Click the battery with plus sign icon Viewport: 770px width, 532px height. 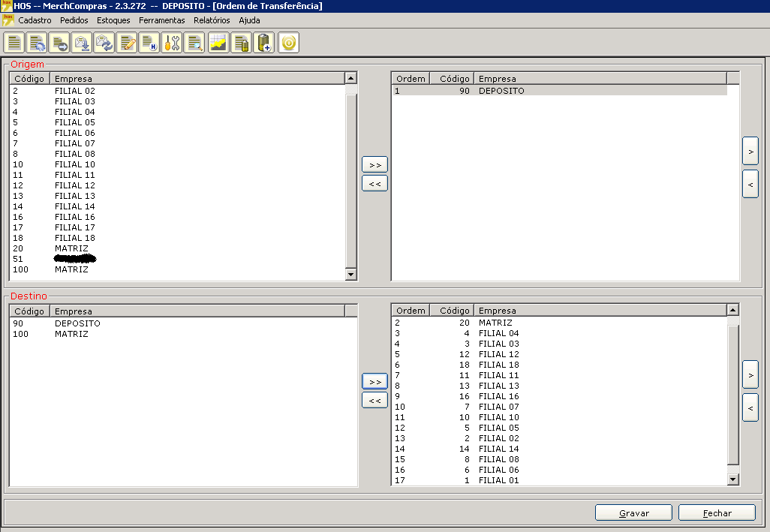pyautogui.click(x=263, y=43)
